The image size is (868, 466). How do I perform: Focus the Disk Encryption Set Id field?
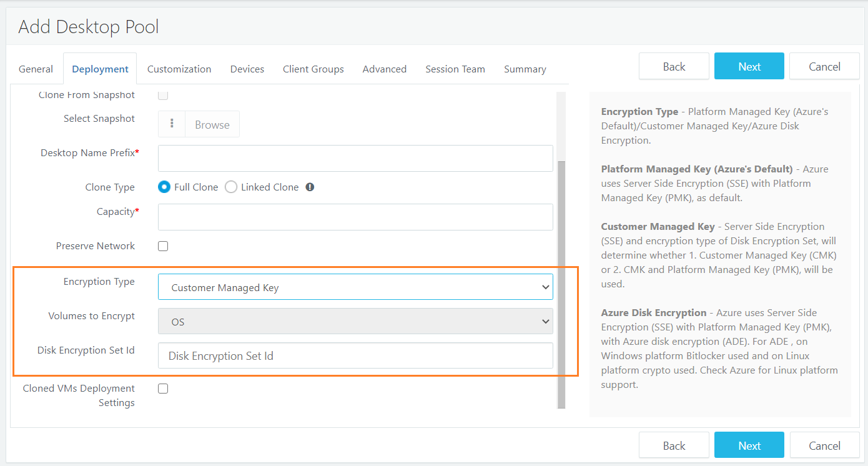[355, 355]
